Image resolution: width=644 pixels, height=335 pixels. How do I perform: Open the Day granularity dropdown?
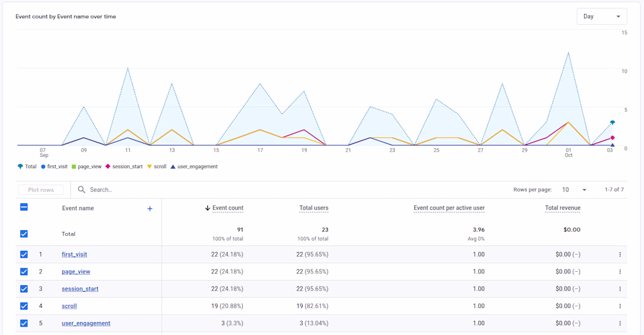pyautogui.click(x=602, y=16)
